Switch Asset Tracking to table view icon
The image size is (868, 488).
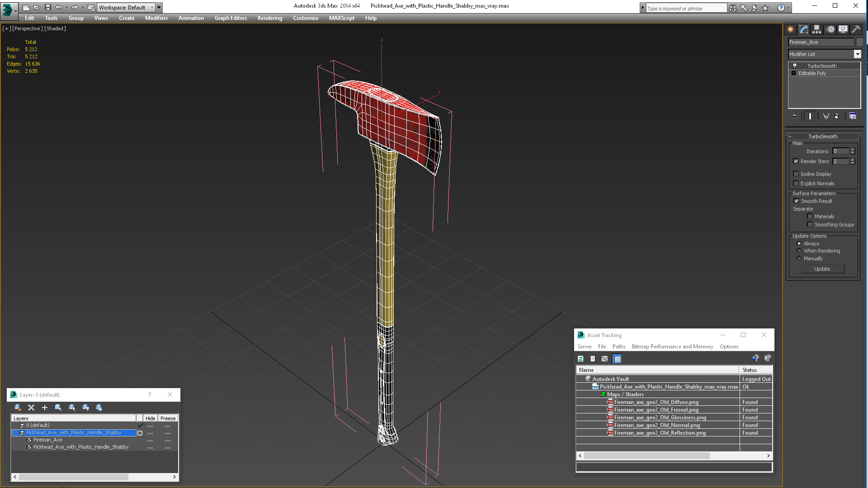pyautogui.click(x=618, y=359)
